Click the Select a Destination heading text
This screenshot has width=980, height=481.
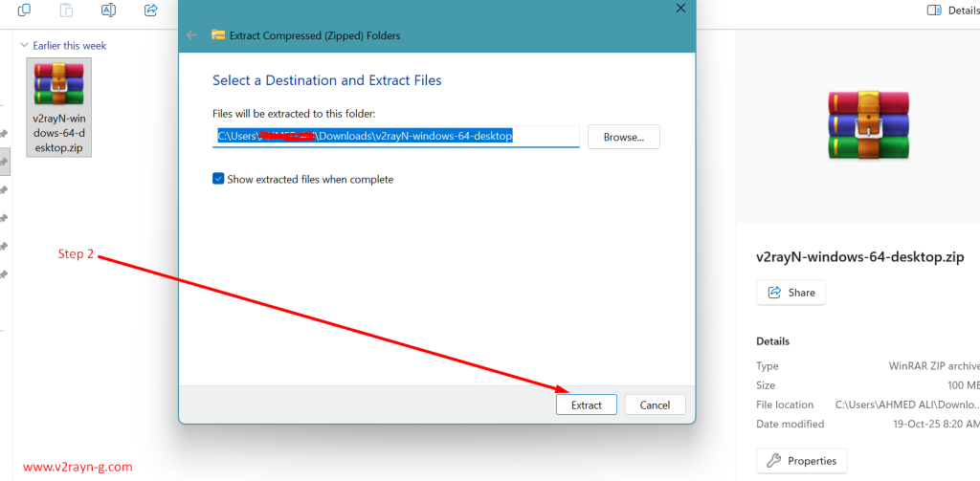[327, 80]
